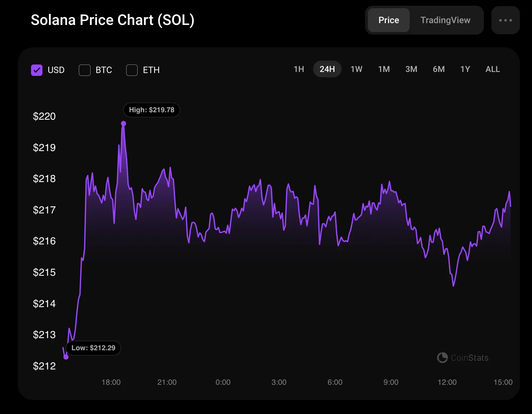Select the 24H time range
Image resolution: width=532 pixels, height=414 pixels.
pyautogui.click(x=327, y=69)
